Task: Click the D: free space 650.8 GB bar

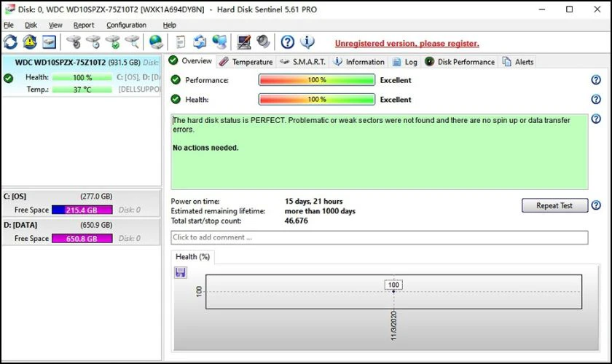Action: tap(82, 238)
